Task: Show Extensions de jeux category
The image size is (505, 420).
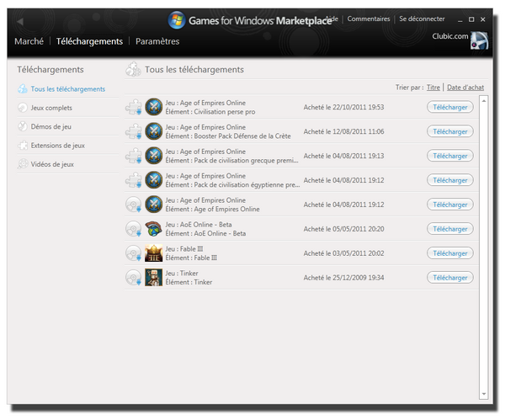Action: click(57, 146)
